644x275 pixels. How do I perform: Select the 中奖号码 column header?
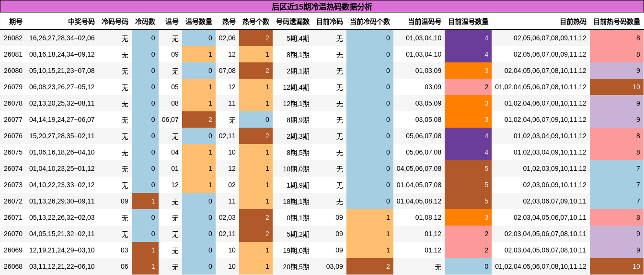81,22
